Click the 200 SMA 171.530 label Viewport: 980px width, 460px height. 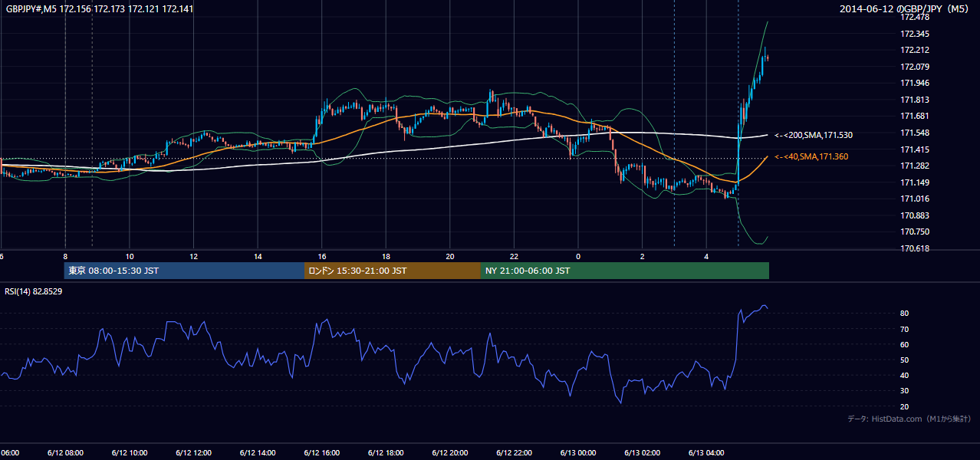814,135
